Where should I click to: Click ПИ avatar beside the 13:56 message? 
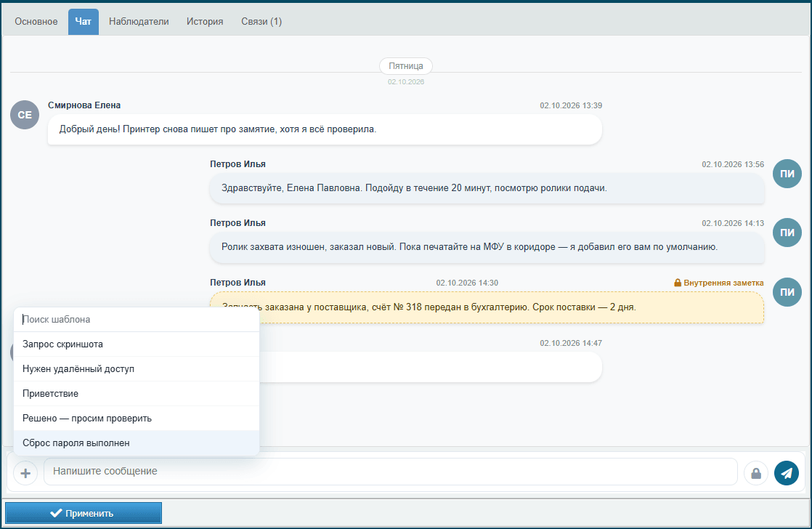click(x=787, y=174)
